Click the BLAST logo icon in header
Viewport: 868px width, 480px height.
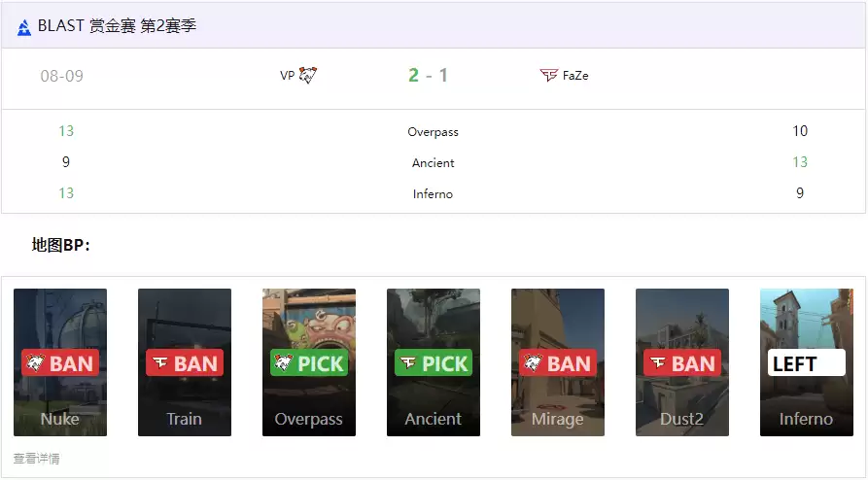tap(24, 27)
